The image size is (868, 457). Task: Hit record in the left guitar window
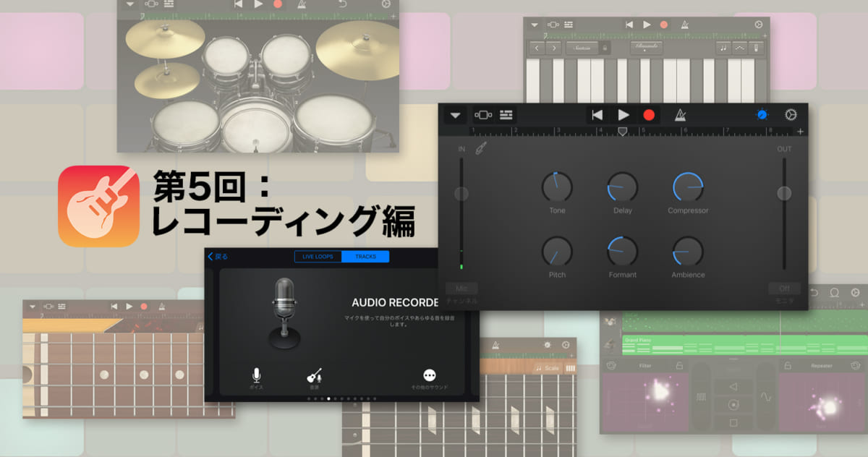[144, 307]
